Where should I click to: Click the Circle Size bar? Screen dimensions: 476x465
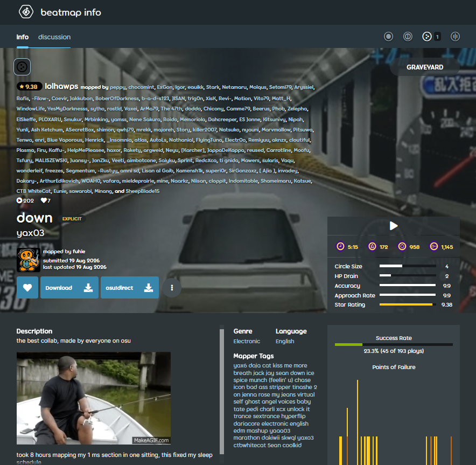coord(408,266)
